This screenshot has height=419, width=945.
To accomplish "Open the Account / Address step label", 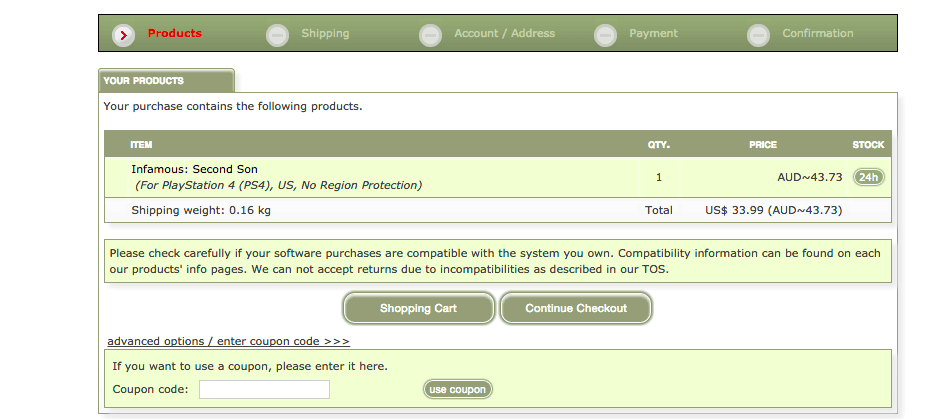I will coord(504,34).
